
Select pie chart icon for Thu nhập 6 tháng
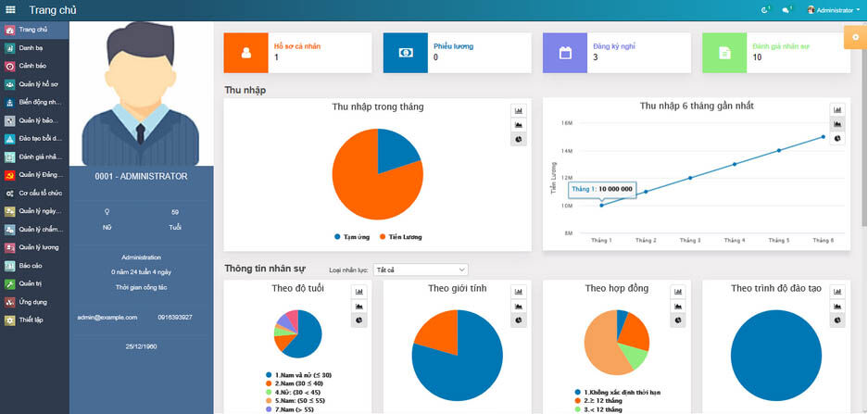(837, 138)
